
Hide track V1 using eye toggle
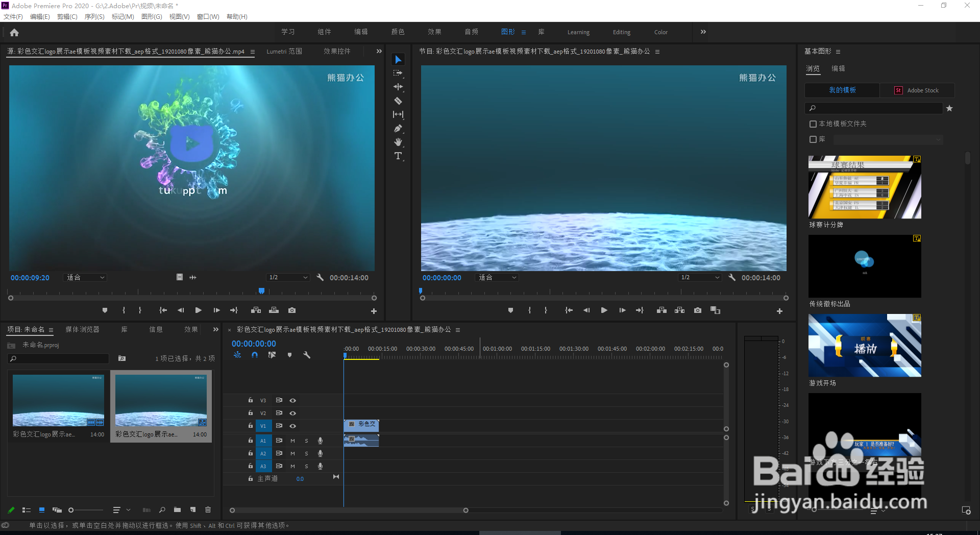(293, 426)
